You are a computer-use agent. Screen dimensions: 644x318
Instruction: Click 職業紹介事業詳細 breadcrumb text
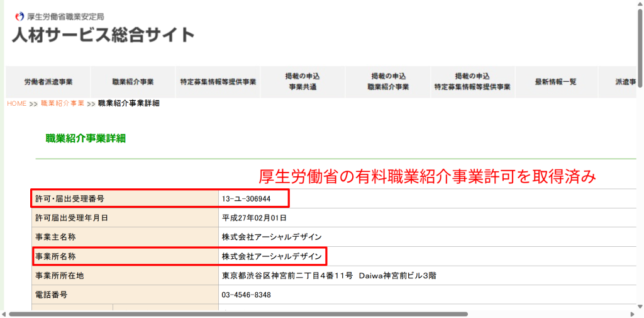click(129, 104)
